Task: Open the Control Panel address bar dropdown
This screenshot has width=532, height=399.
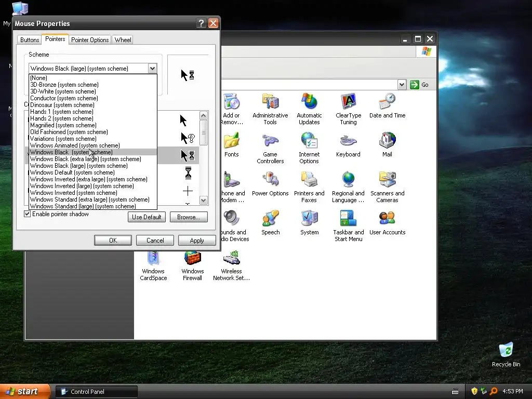Action: tap(402, 85)
